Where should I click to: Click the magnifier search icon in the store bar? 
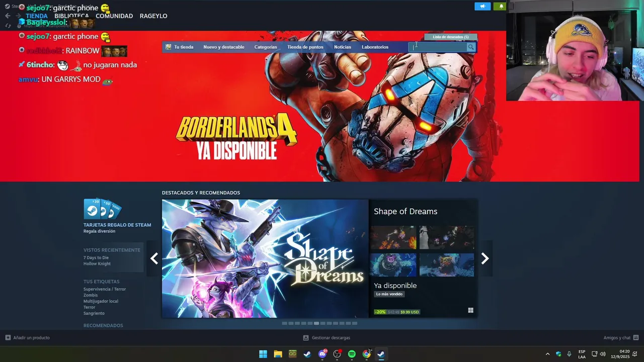point(471,47)
